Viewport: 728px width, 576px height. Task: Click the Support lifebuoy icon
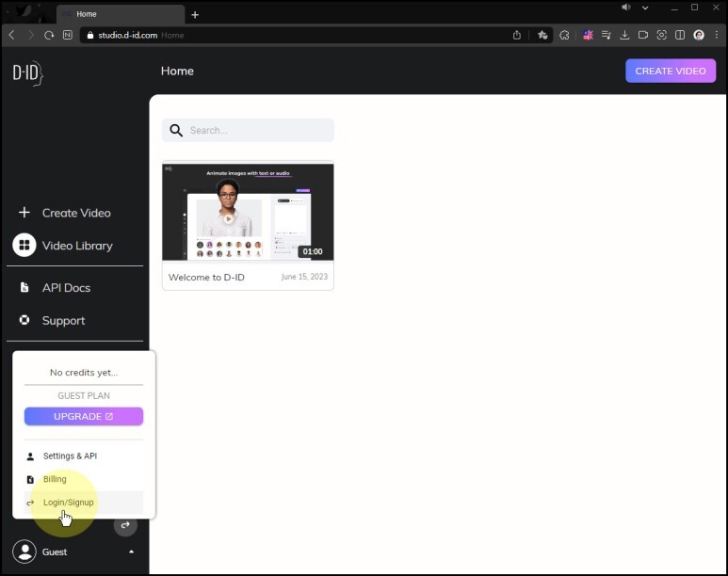click(x=24, y=320)
